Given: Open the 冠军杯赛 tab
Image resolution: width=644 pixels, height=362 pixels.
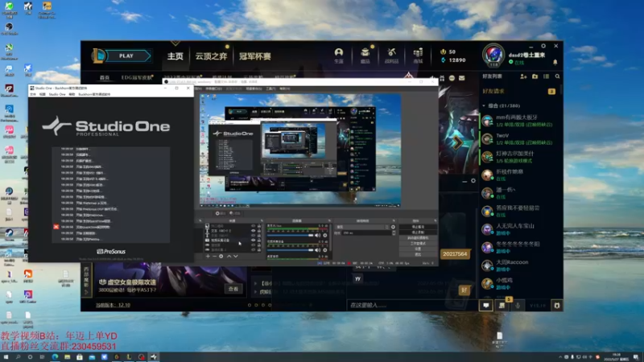Looking at the screenshot, I should point(255,56).
